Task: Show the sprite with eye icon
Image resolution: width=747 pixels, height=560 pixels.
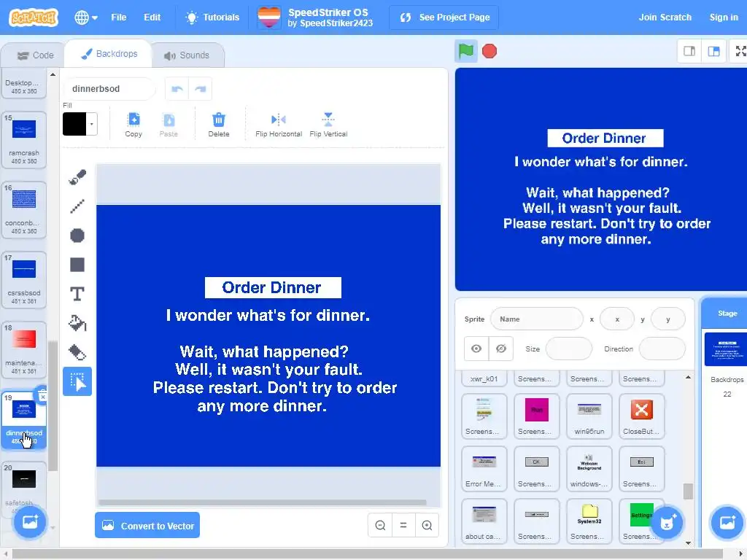Action: click(x=476, y=349)
